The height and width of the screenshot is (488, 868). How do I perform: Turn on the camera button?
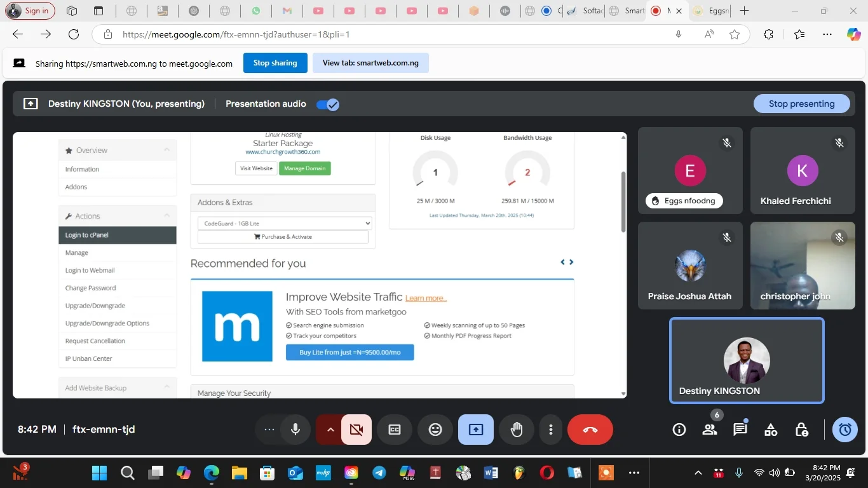coord(356,430)
